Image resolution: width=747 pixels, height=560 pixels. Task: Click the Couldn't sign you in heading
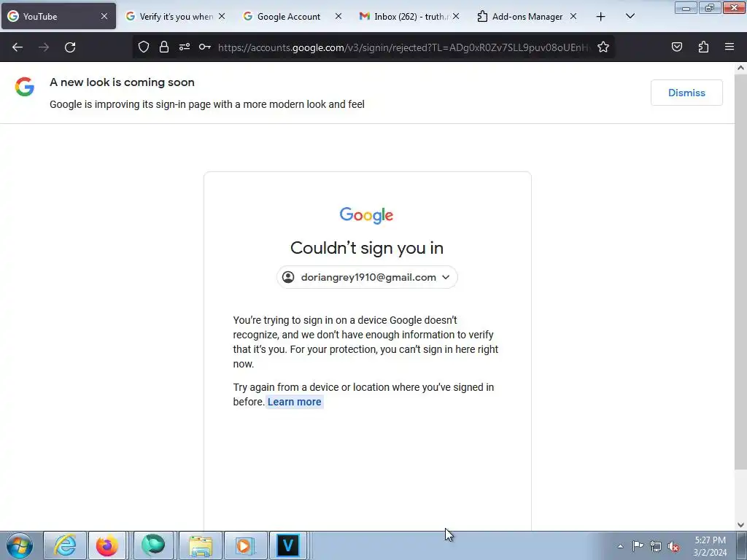pyautogui.click(x=367, y=248)
